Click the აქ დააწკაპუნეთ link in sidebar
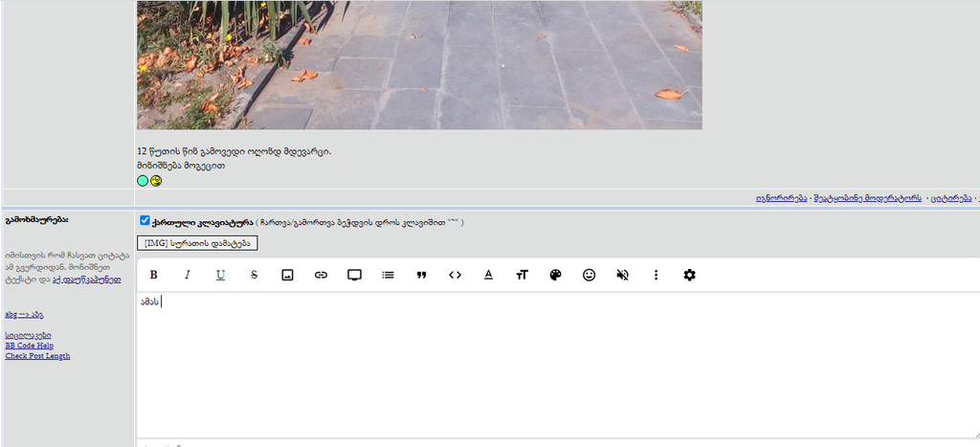980x447 pixels. coord(87,279)
